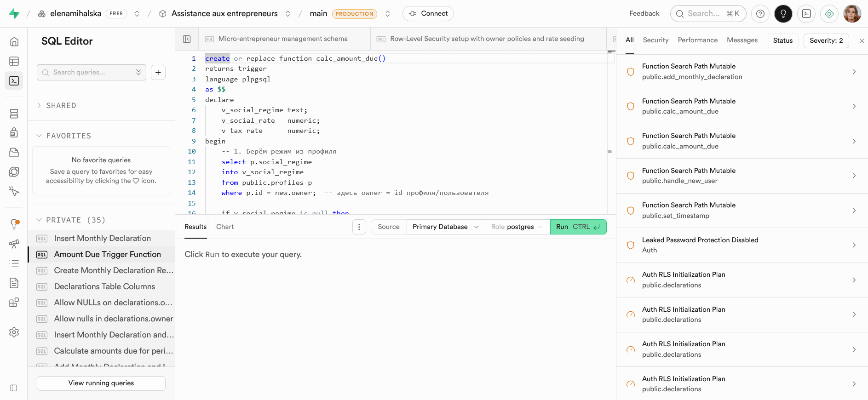Open the Insert Monthly Declaration query
Screen dimensions: 868x400
click(101, 238)
